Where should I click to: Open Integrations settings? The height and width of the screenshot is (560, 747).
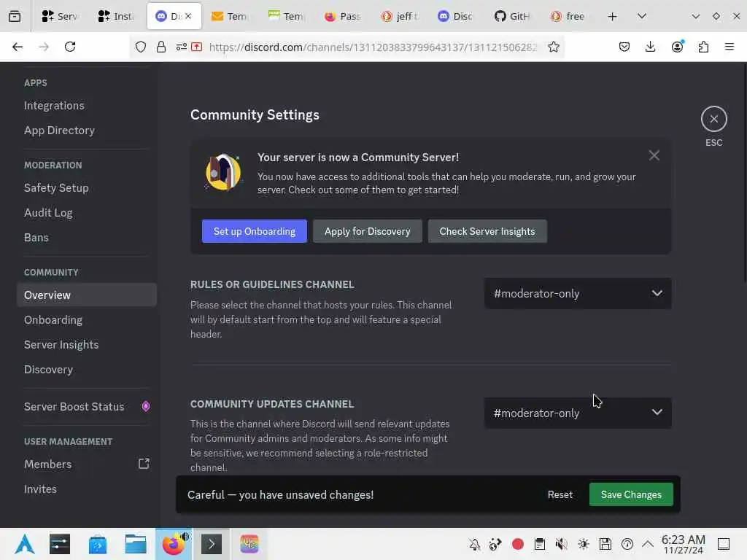tap(86, 106)
